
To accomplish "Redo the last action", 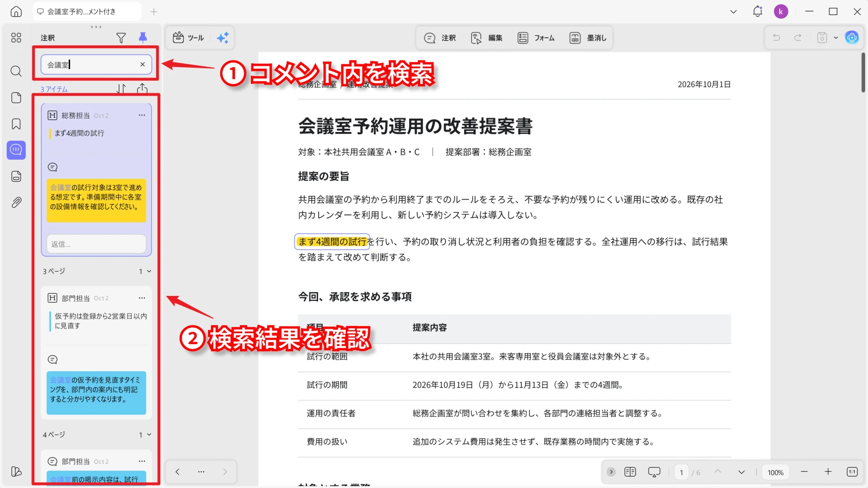I will pos(798,38).
